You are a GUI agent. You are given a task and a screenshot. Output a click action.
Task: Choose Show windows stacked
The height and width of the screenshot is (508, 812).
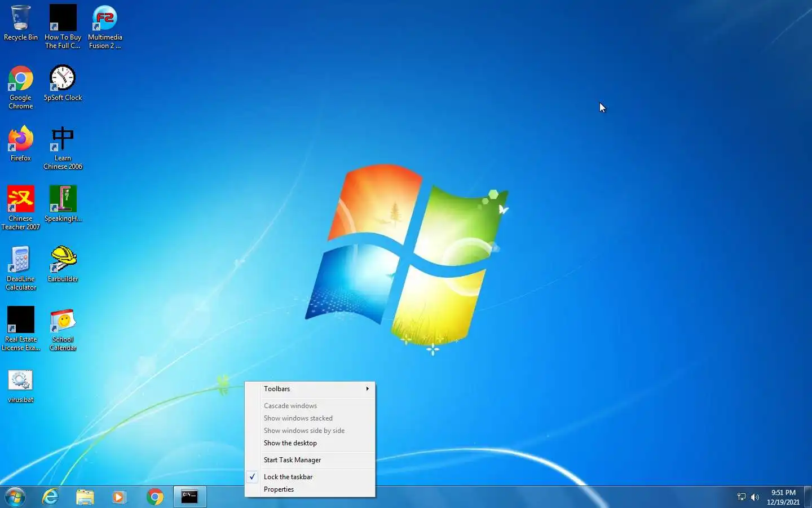tap(310, 418)
